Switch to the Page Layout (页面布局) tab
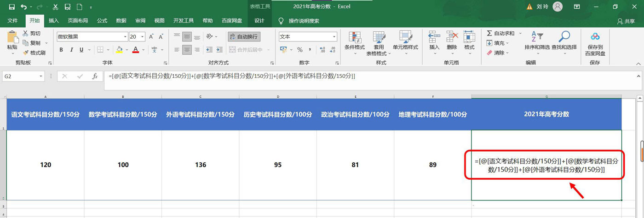Viewport: 644px width, 218px height. coord(78,21)
